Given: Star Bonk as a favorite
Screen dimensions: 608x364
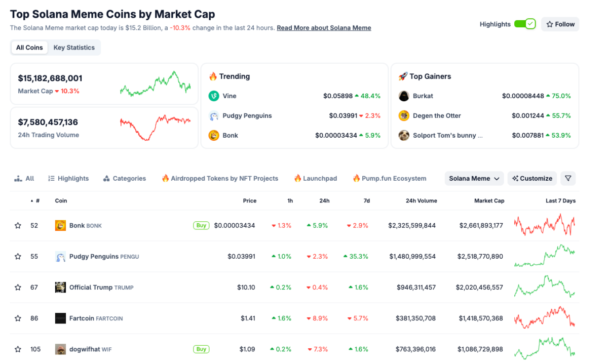Looking at the screenshot, I should [18, 225].
